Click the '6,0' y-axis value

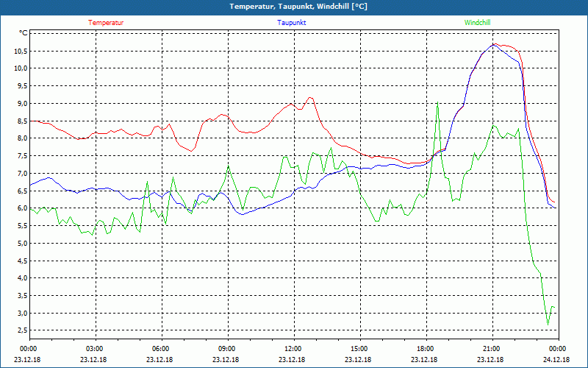point(23,208)
